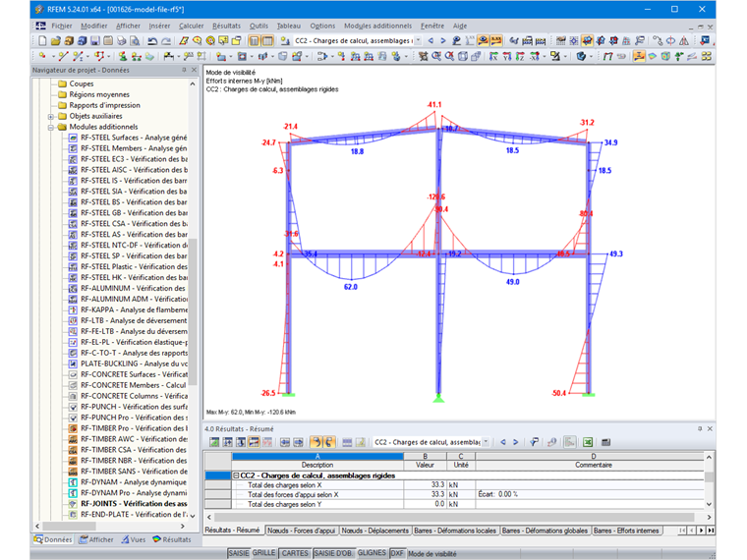Switch to Barres - Déformations globales tab
This screenshot has width=747, height=560.
(545, 531)
